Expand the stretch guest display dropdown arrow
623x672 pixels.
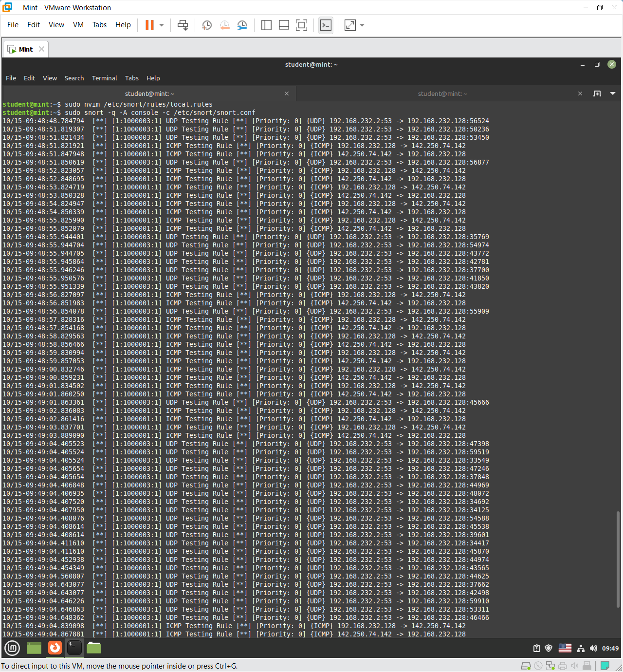pyautogui.click(x=362, y=25)
